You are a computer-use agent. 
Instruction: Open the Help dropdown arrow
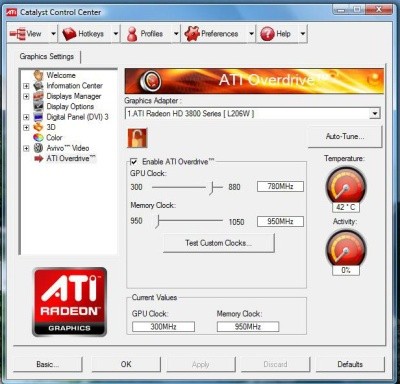click(303, 34)
